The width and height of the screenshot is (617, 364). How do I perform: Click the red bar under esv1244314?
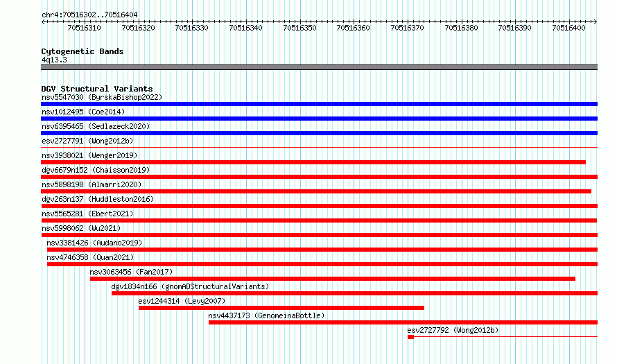[x=281, y=308]
